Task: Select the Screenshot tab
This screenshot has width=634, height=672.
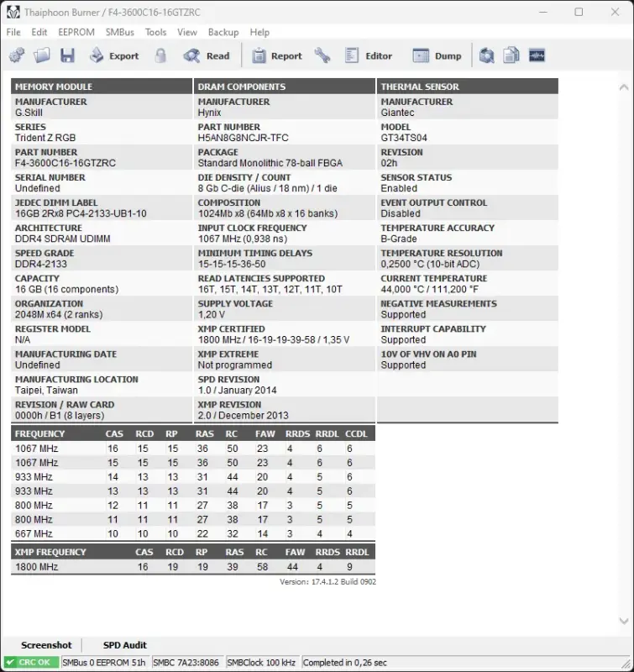Action: point(46,645)
